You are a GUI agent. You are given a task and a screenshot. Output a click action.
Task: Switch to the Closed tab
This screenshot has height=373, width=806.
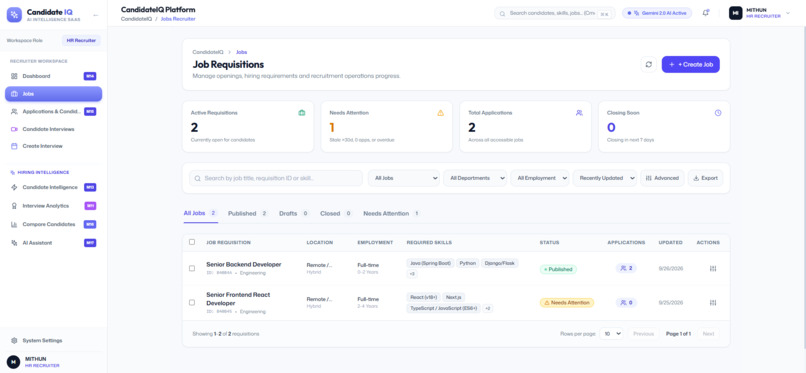pos(336,213)
